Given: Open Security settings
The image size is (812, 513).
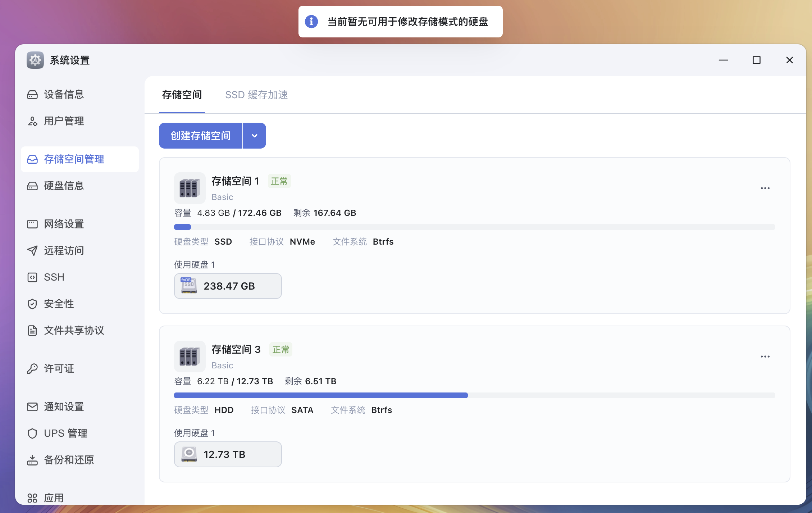Looking at the screenshot, I should coord(59,304).
